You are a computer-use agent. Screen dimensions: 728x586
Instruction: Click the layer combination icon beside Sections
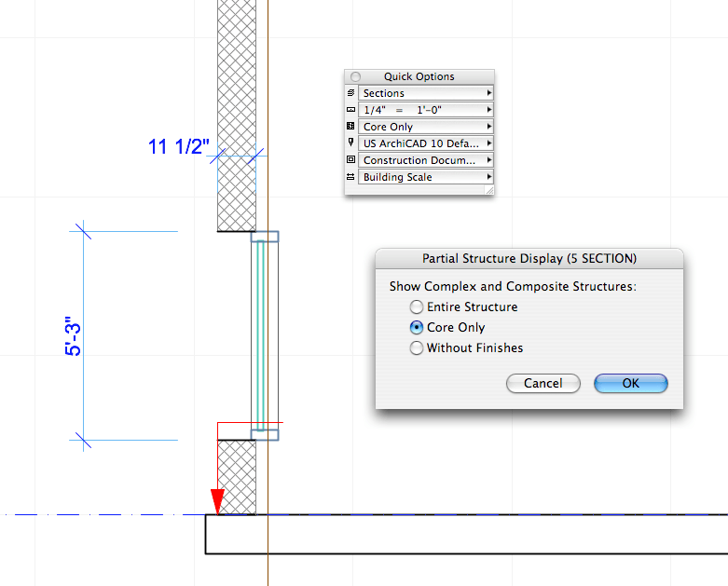[351, 93]
